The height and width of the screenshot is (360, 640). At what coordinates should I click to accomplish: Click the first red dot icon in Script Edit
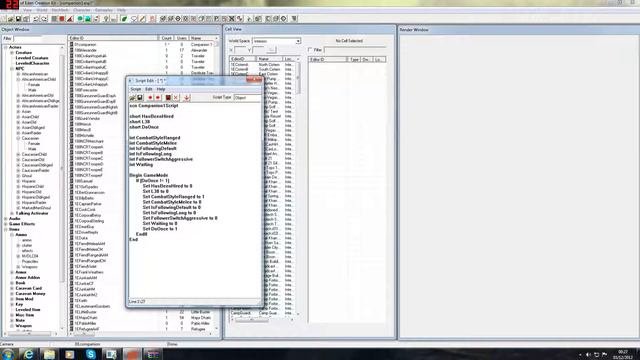point(150,98)
